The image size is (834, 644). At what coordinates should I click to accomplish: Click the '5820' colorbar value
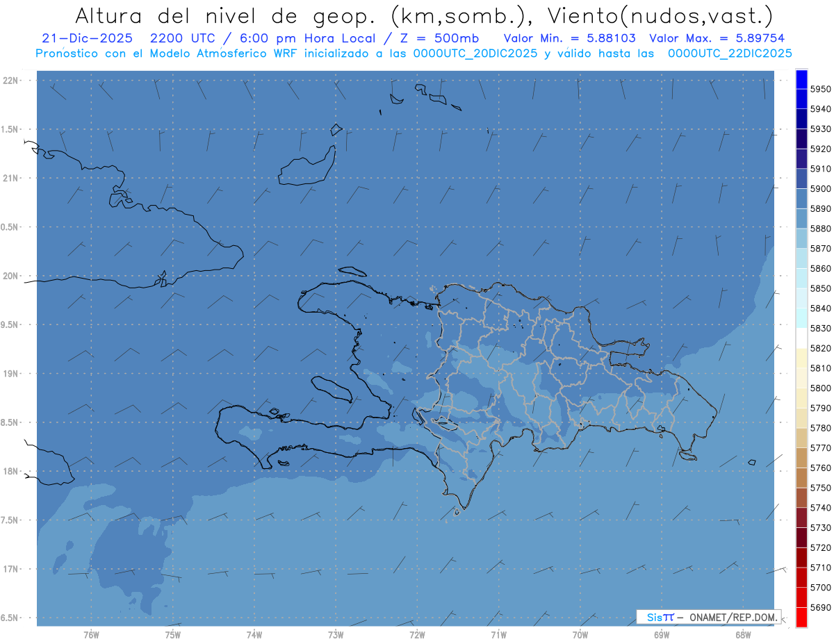tap(820, 348)
